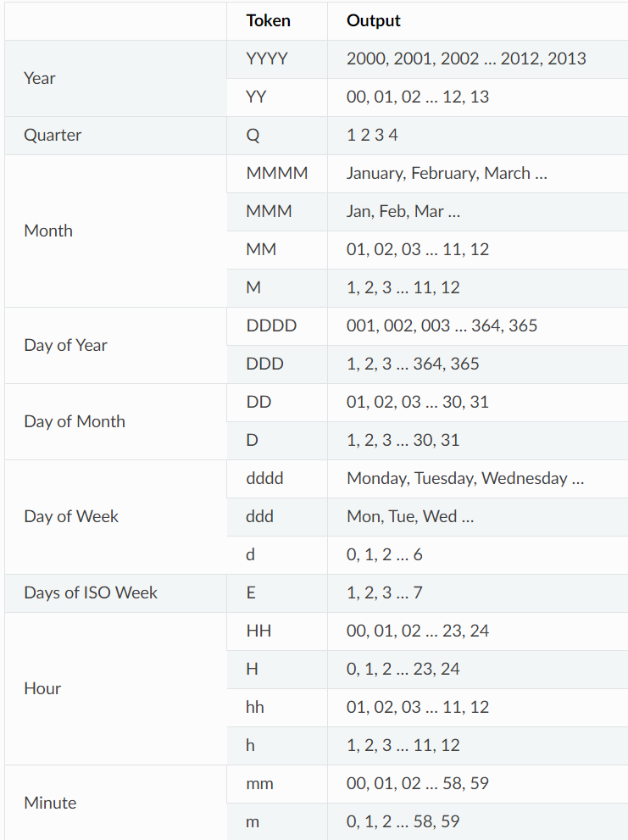Screen dimensions: 628x840
Task: Click the Output column header
Action: tap(374, 20)
